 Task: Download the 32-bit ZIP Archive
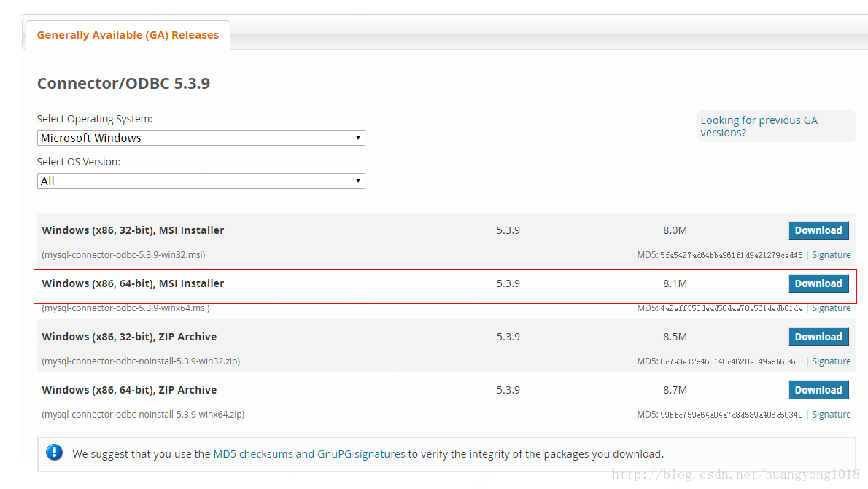pyautogui.click(x=818, y=337)
